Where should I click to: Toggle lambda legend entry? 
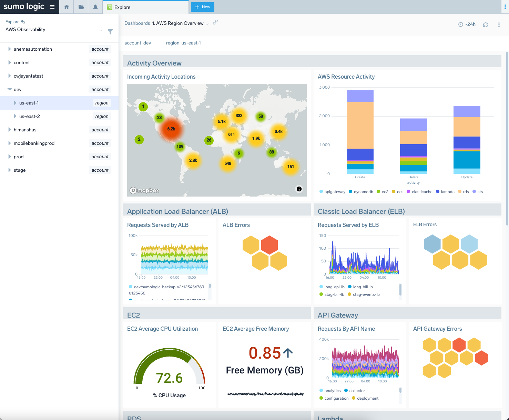tap(445, 192)
